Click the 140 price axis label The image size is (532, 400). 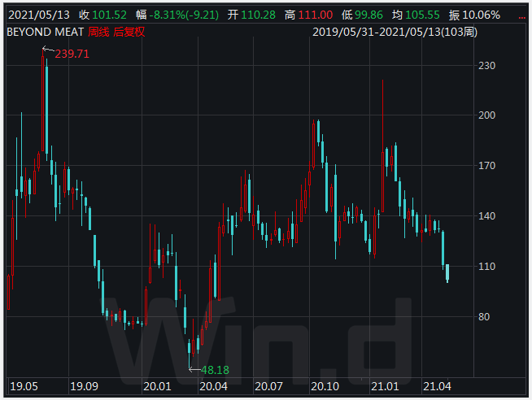(x=486, y=216)
